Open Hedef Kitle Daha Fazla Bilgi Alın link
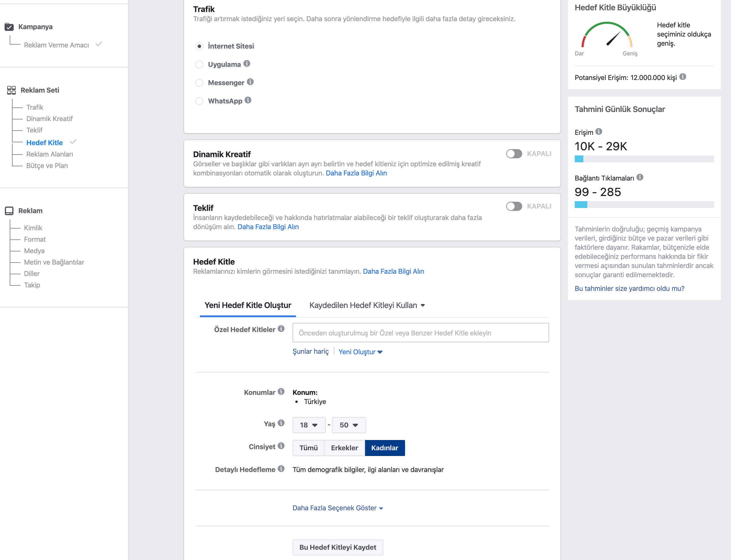Viewport: 731px width, 560px height. [393, 271]
